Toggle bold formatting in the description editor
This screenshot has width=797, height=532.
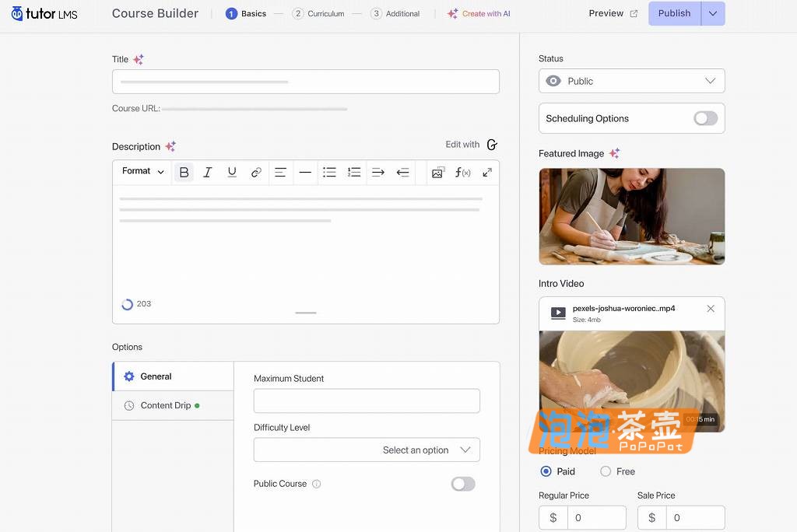(184, 172)
